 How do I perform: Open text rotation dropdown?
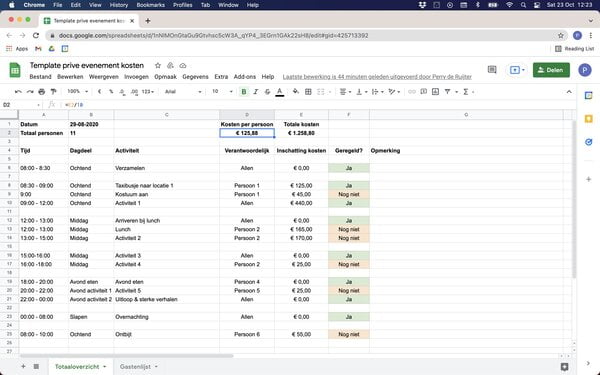pyautogui.click(x=394, y=92)
